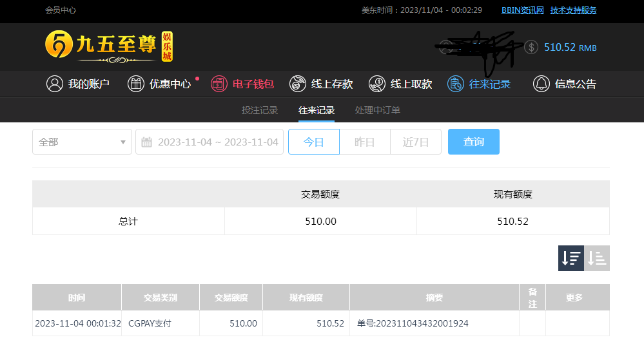Click the 摘要 column header
Screen dimensions: 644x342
(434, 298)
